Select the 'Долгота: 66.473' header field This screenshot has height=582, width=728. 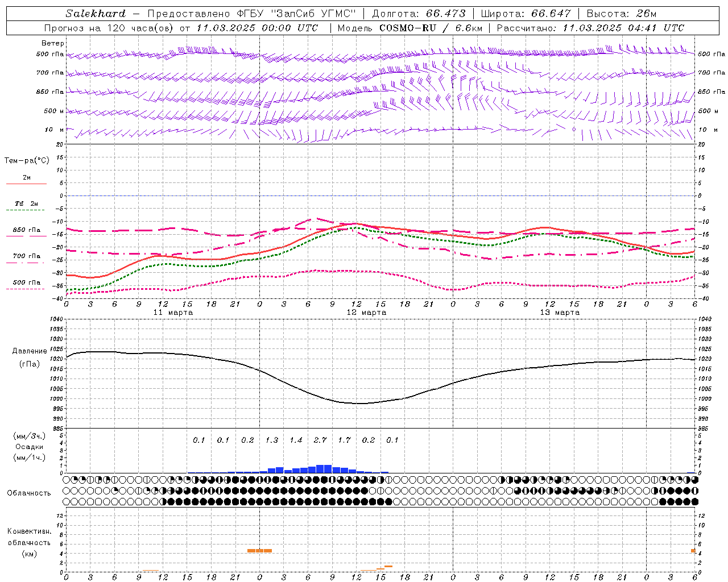coord(419,14)
